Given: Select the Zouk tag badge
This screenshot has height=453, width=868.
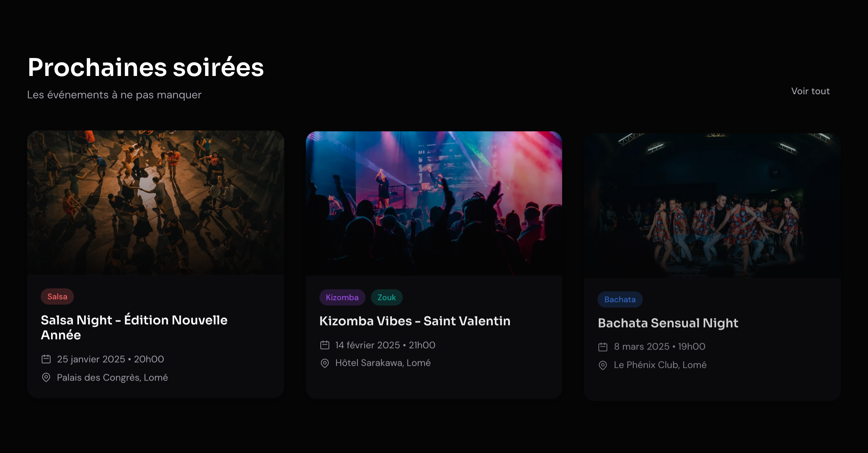Looking at the screenshot, I should 387,297.
